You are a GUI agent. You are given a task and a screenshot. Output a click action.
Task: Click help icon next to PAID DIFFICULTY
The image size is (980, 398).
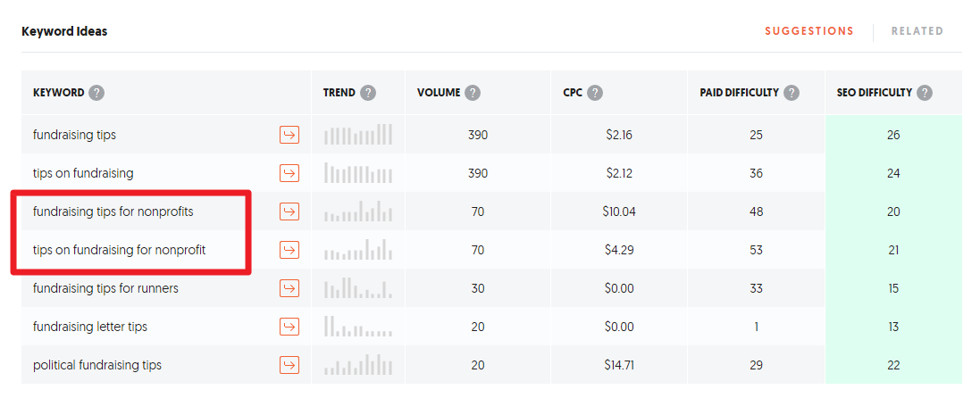pyautogui.click(x=792, y=93)
